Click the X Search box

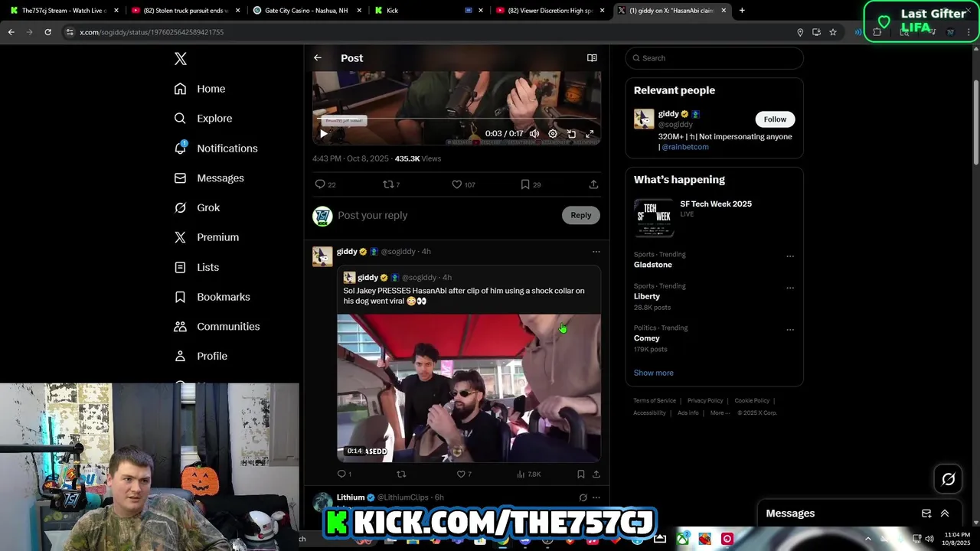click(714, 58)
